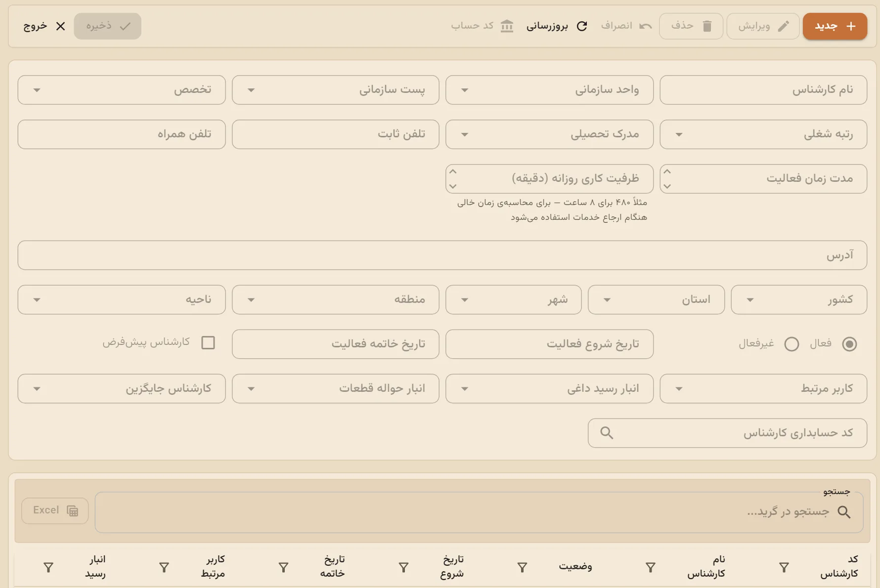Screen dimensions: 880x588
Task: Open the پست سازمانی dropdown
Action: (x=336, y=90)
